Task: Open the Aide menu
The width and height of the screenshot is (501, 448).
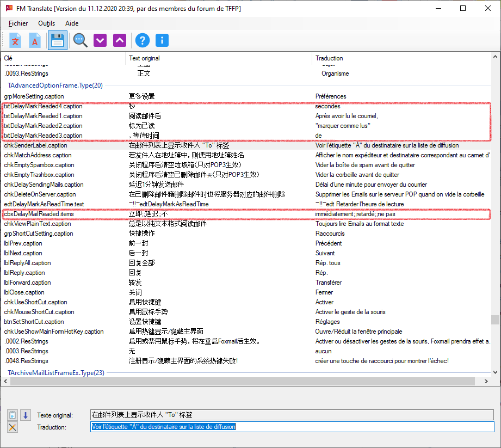Action: click(x=72, y=23)
